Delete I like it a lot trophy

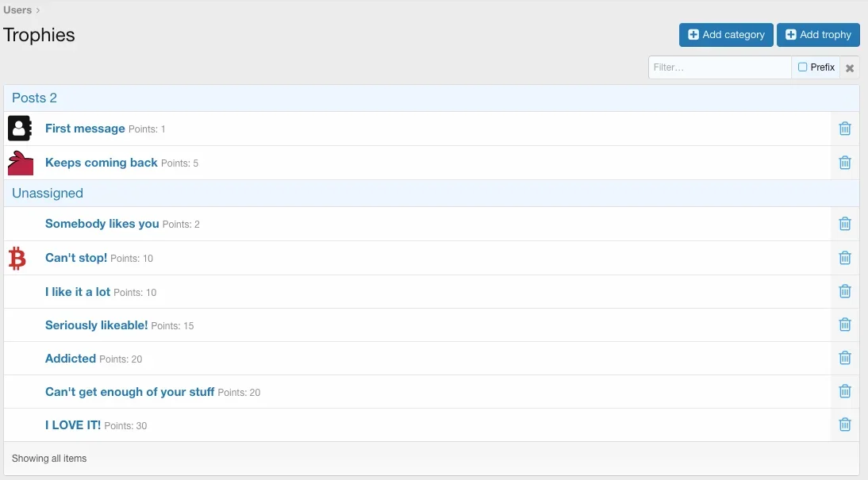pyautogui.click(x=845, y=291)
